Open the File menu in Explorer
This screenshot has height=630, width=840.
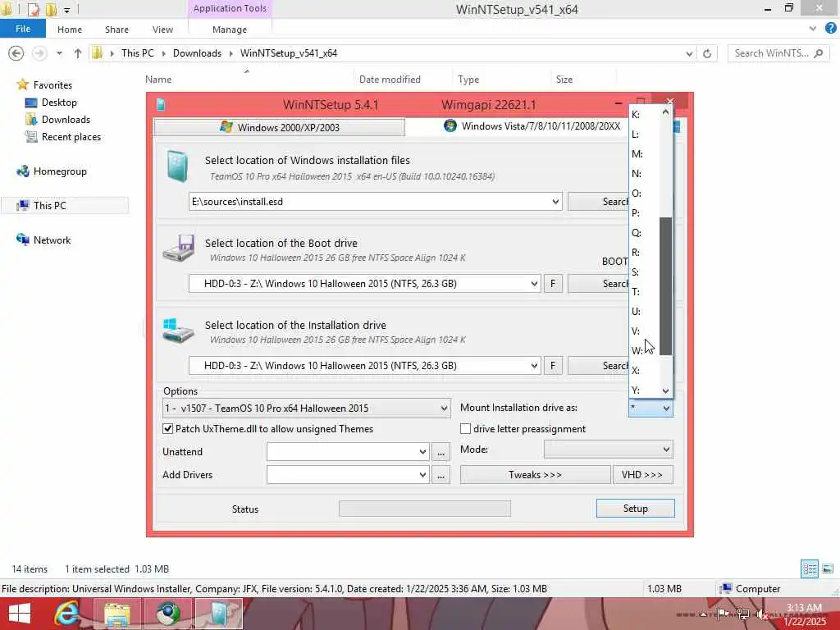(x=22, y=29)
